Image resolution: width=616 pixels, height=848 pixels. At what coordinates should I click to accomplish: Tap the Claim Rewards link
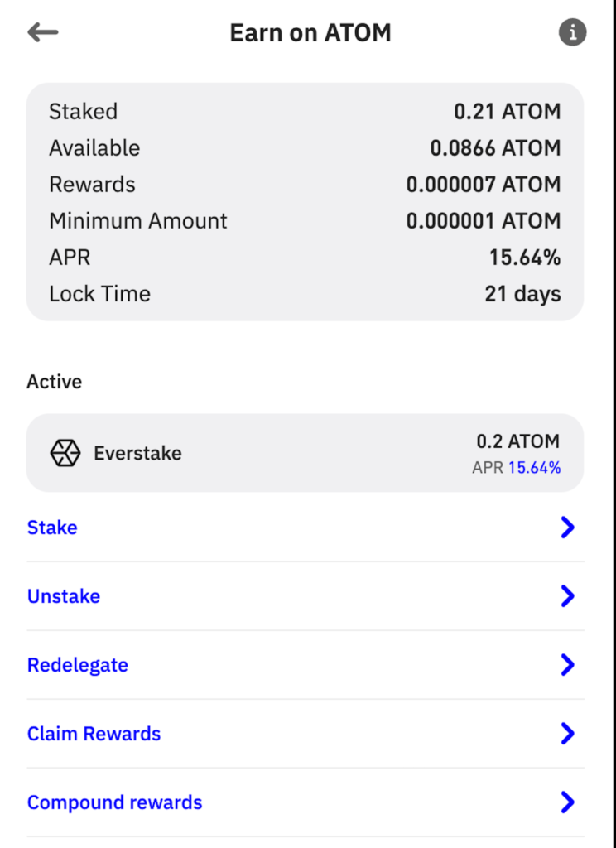94,734
